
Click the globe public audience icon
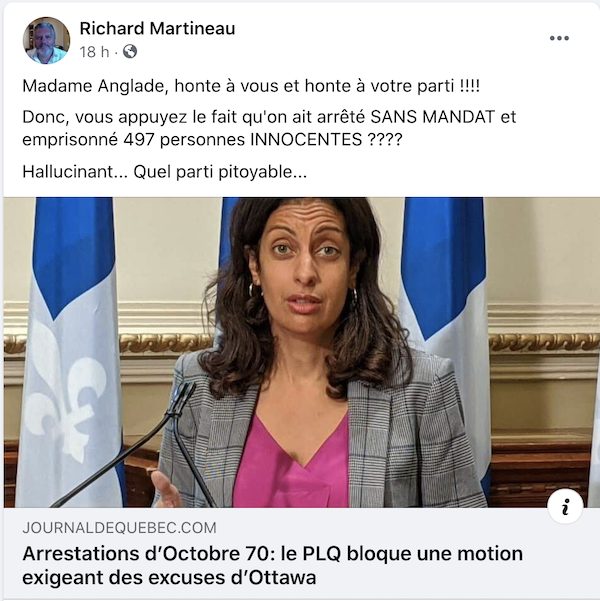130,51
